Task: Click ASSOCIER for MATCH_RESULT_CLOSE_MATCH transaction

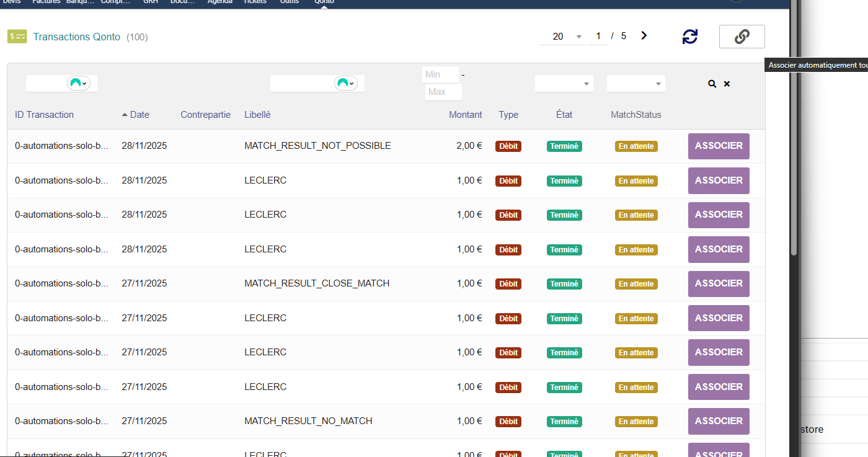Action: 718,284
